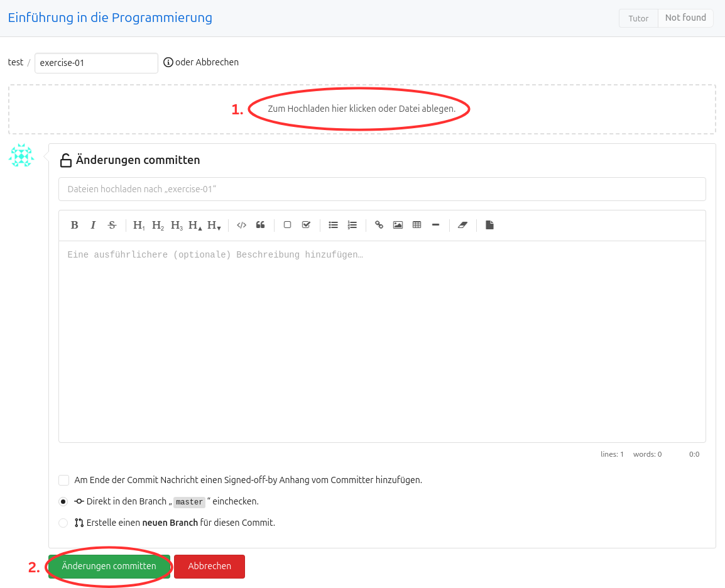Viewport: 725px width, 588px height.
Task: Click the file upload drop zone
Action: (x=362, y=107)
